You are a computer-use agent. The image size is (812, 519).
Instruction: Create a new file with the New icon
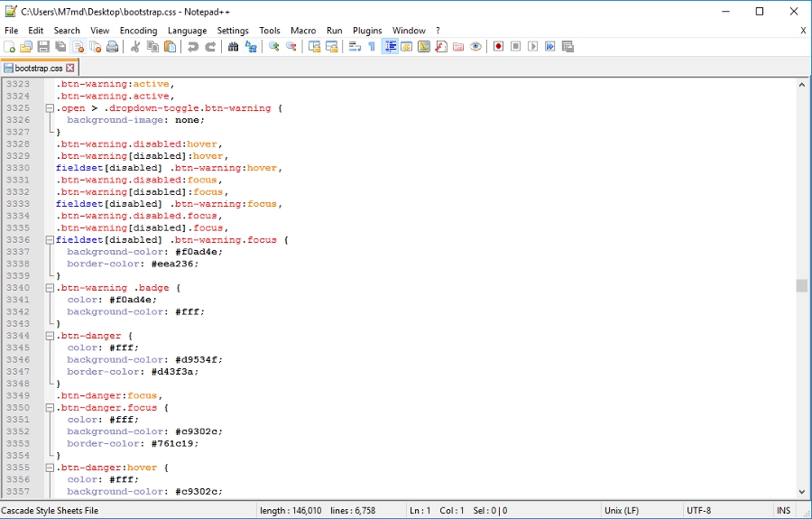pos(9,47)
